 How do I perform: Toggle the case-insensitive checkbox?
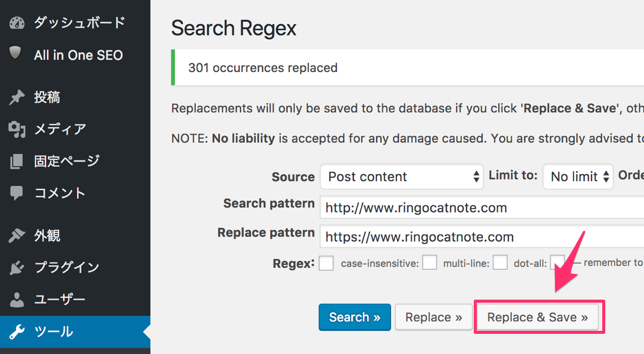click(429, 262)
